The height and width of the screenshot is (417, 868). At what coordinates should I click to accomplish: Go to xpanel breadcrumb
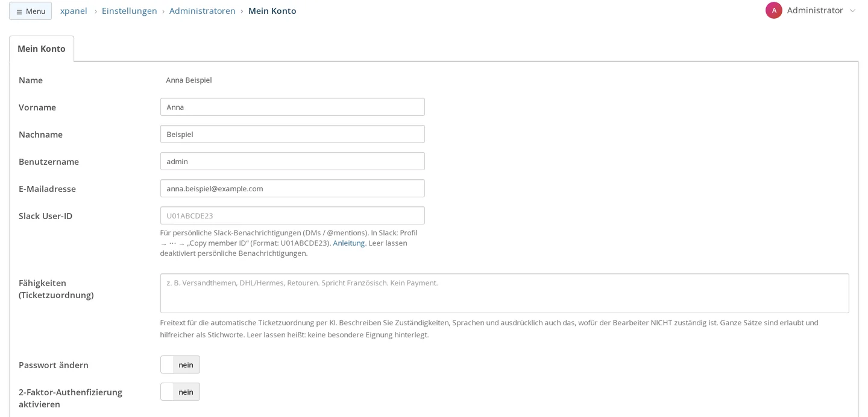coord(74,11)
